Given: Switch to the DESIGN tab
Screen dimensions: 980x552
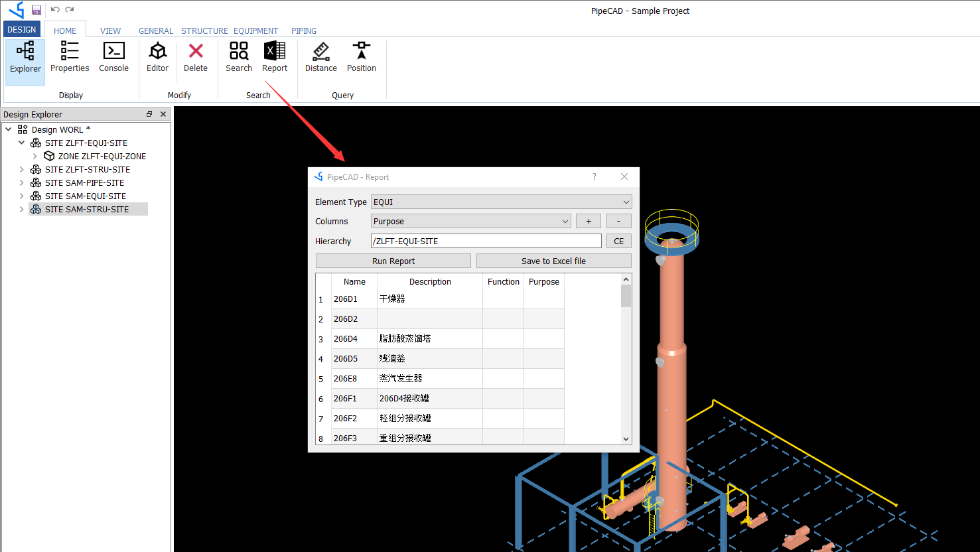Looking at the screenshot, I should point(22,29).
